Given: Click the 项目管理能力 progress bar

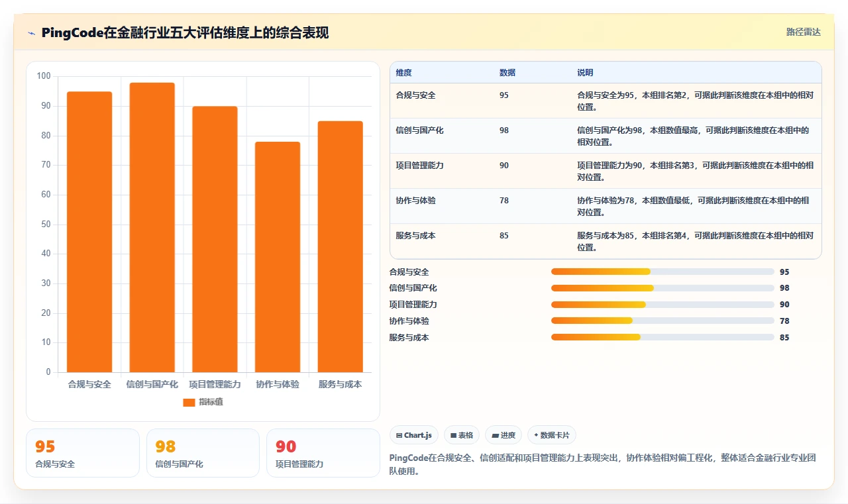Looking at the screenshot, I should click(x=662, y=305).
